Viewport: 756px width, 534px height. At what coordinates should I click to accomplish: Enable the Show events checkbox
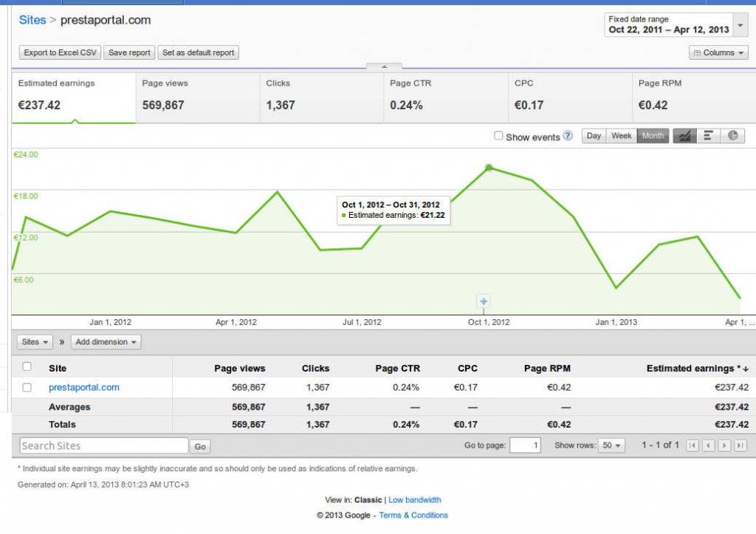pos(498,136)
